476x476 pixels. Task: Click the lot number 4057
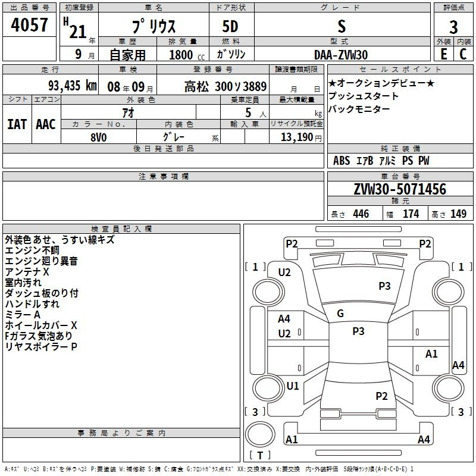click(x=29, y=25)
